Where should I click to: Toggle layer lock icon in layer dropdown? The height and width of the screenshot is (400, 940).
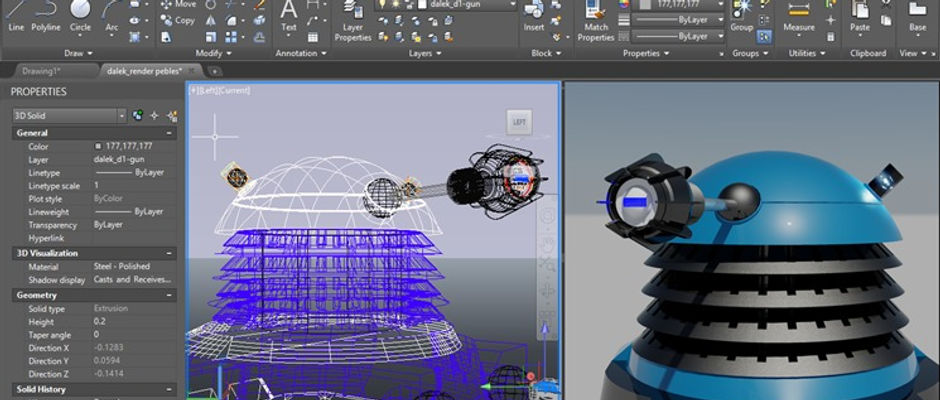(x=409, y=4)
